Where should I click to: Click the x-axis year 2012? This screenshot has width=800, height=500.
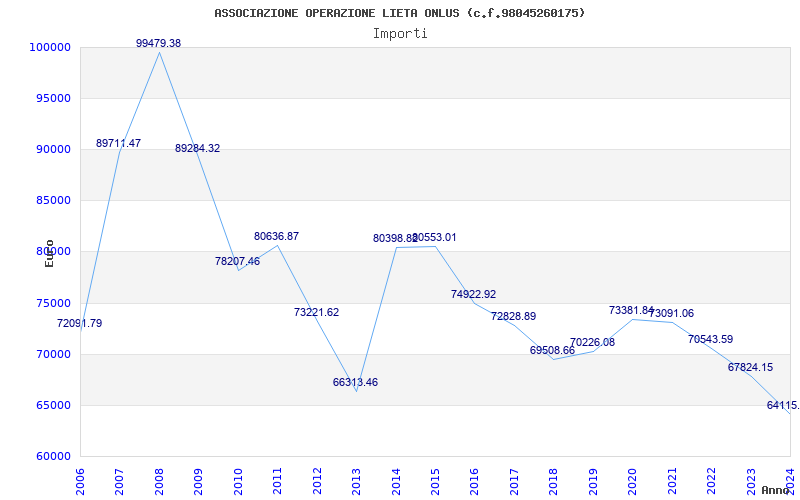click(x=317, y=481)
